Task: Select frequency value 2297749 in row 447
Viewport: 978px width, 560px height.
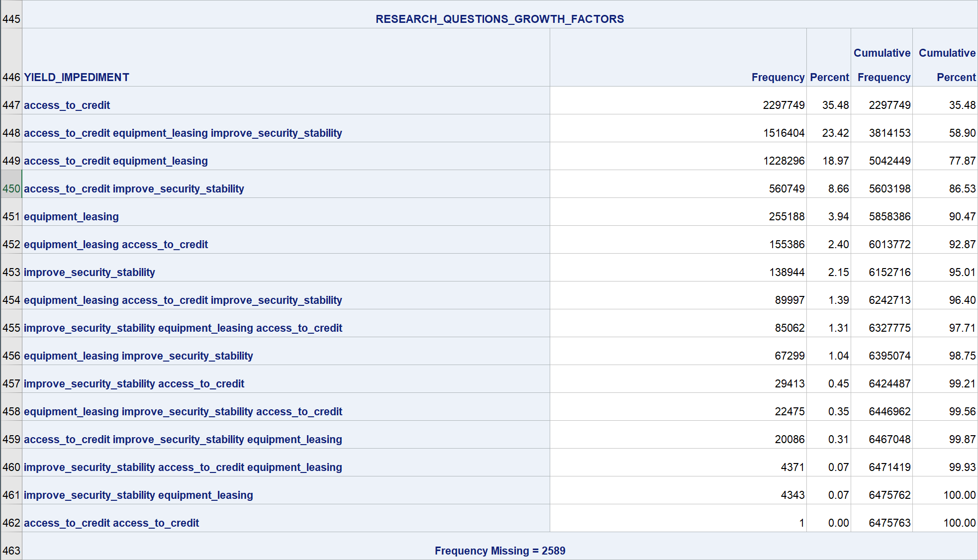Action: click(783, 105)
